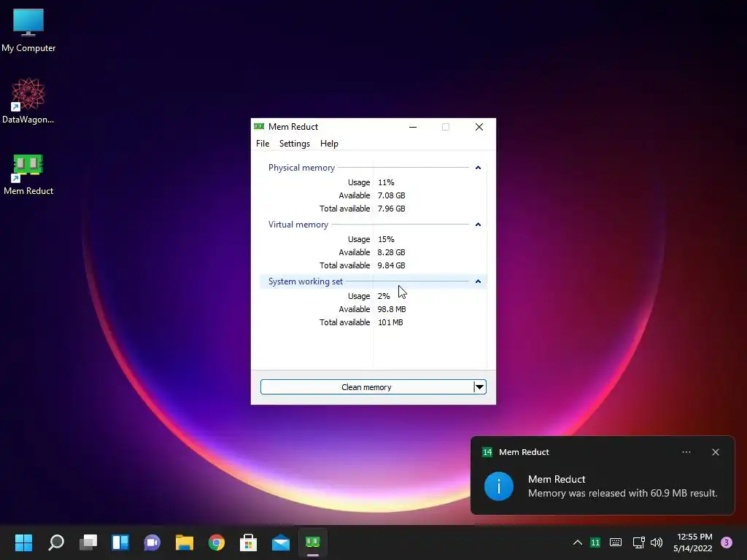Image resolution: width=747 pixels, height=560 pixels.
Task: Close the Mem Reduct window
Action: point(479,127)
